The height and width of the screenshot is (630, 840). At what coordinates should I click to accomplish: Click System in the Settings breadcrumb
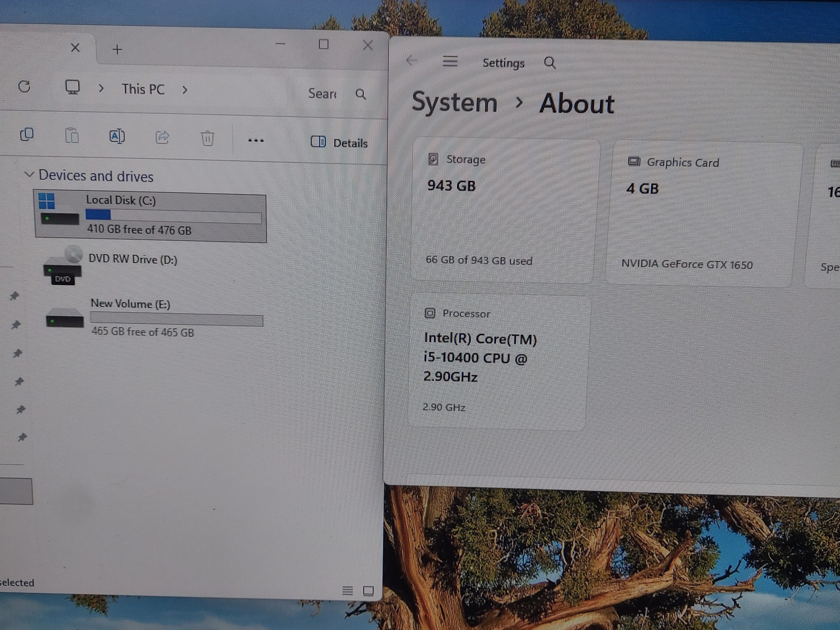point(454,103)
